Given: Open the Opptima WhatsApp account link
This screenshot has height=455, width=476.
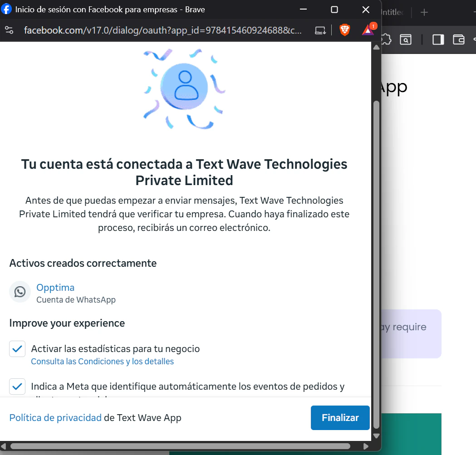Looking at the screenshot, I should (x=55, y=288).
